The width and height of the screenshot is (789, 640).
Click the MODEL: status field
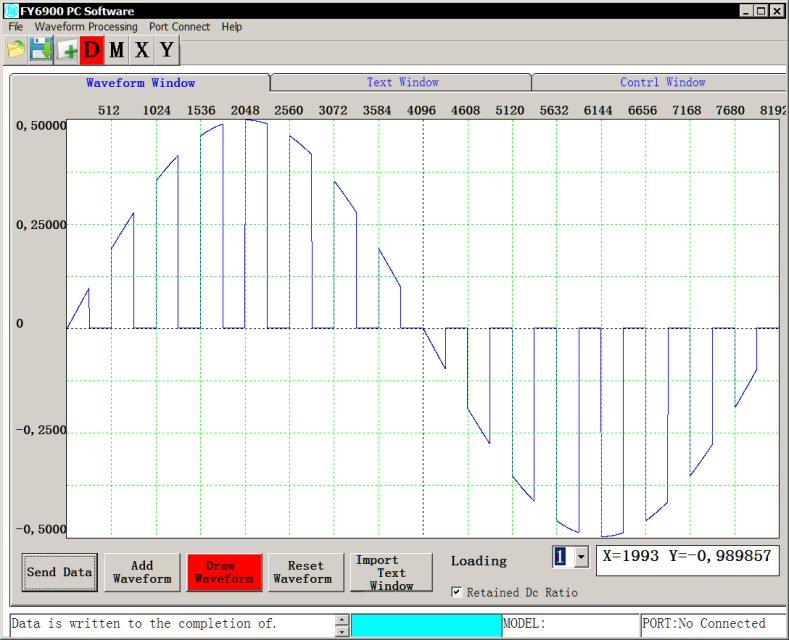[x=571, y=625]
